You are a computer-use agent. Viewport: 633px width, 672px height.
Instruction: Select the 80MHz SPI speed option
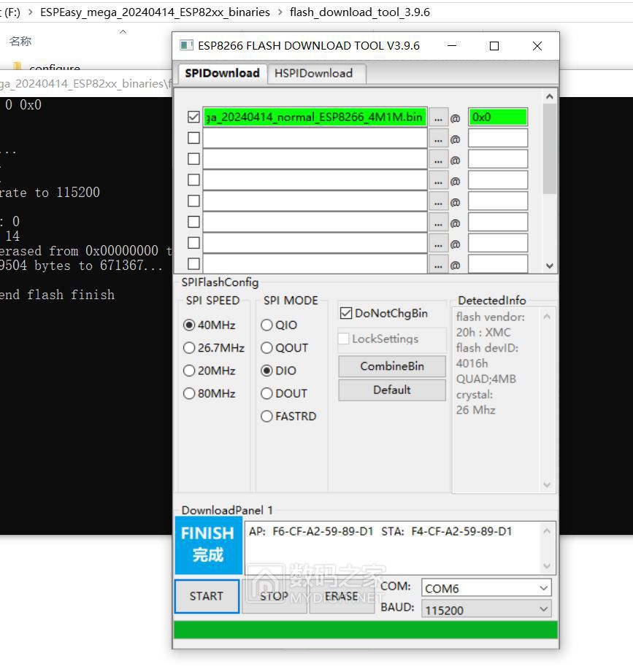click(x=190, y=394)
